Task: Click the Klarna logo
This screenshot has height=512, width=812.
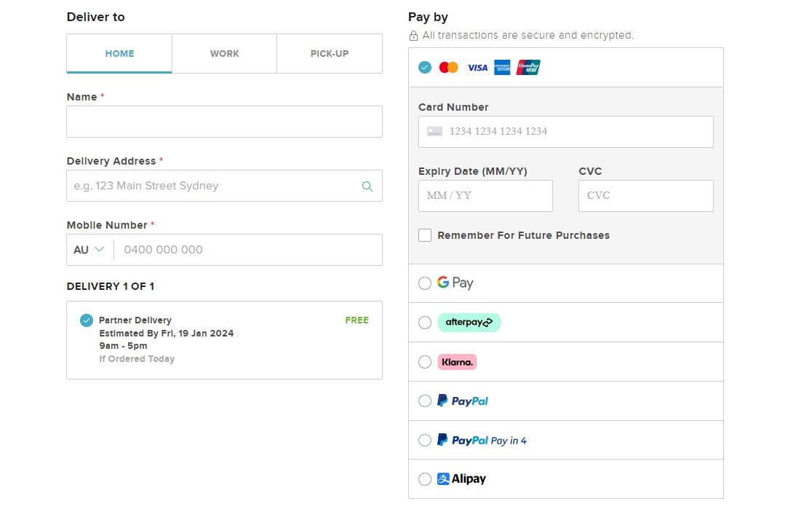Action: click(x=457, y=361)
